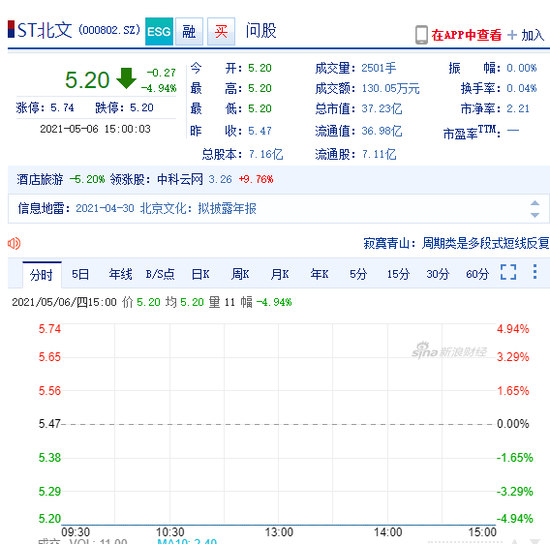
Task: Click the 总市值 37.23亿 value
Action: click(382, 108)
